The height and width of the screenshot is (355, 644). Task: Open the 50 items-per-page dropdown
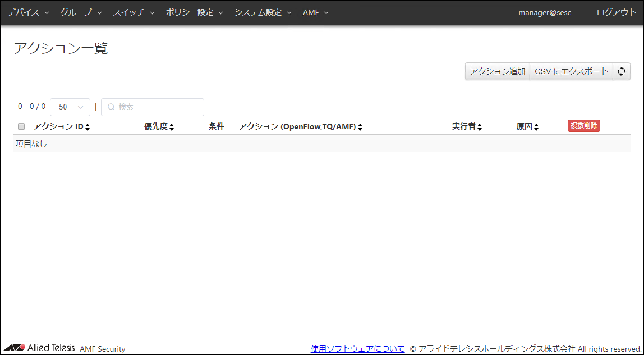[70, 107]
